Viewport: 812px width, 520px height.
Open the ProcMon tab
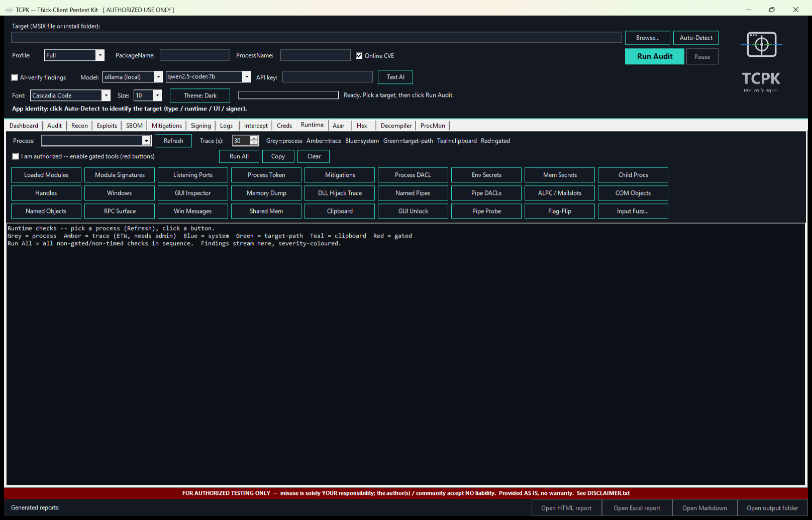[x=433, y=126]
